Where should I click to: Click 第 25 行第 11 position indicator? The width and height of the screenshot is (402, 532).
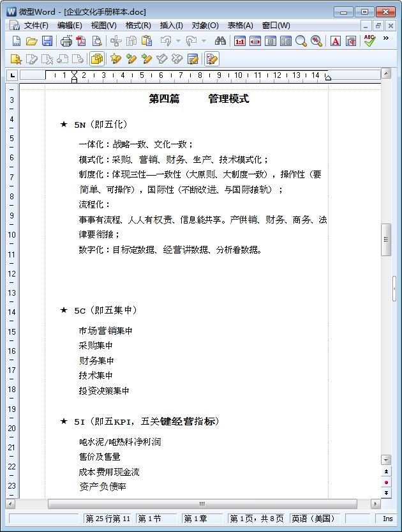(x=108, y=519)
